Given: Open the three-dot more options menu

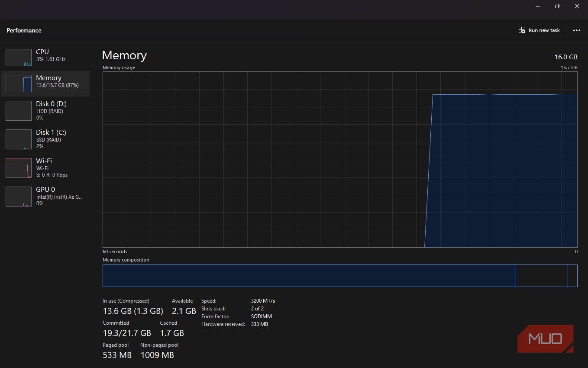Looking at the screenshot, I should pyautogui.click(x=576, y=30).
